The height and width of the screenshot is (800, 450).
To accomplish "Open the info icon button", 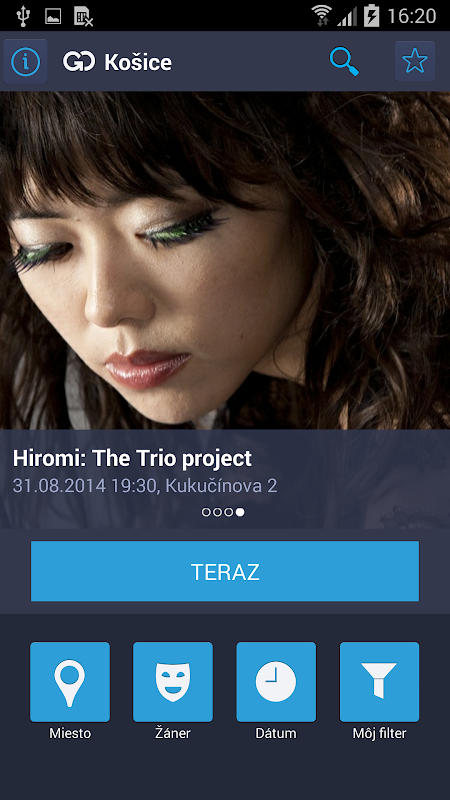I will (26, 62).
